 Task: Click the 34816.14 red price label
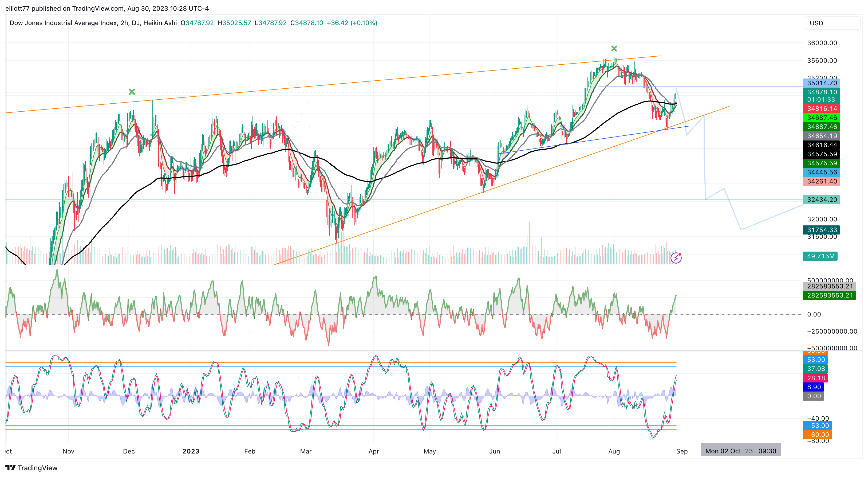click(x=822, y=108)
